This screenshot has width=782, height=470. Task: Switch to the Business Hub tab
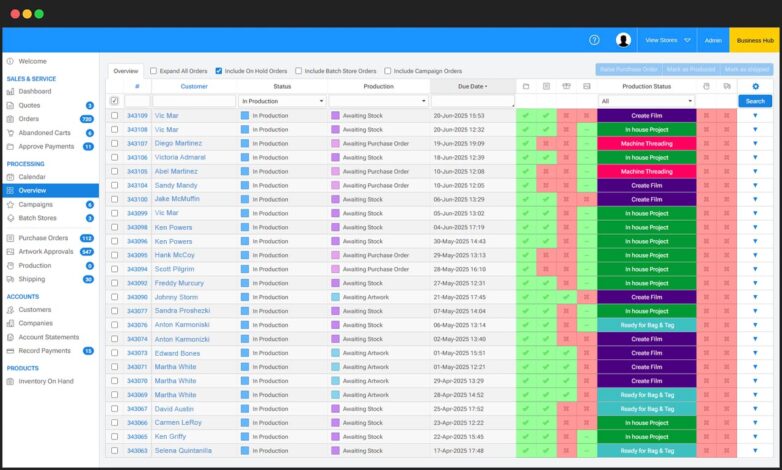(755, 40)
